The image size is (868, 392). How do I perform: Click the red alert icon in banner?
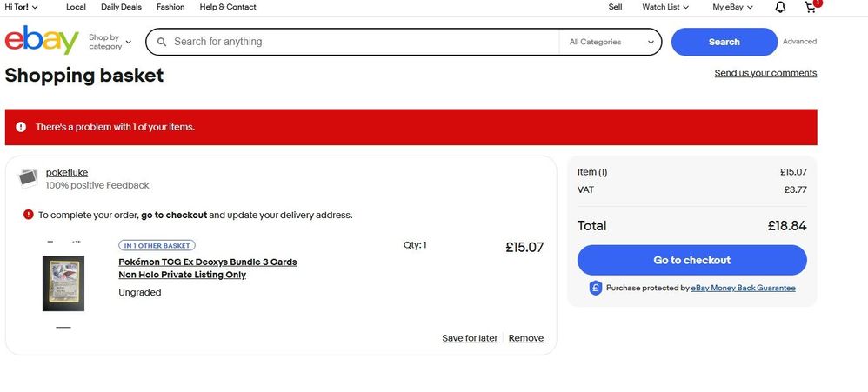21,127
